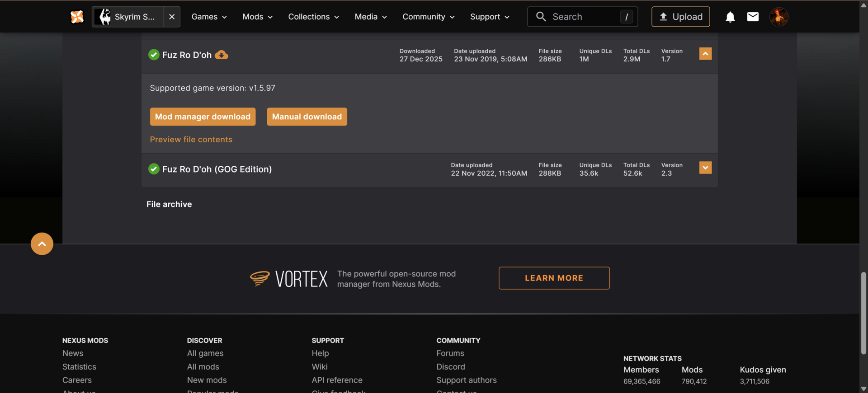
Task: Collapse the Fuz Ro D'oh file details
Action: click(x=705, y=54)
